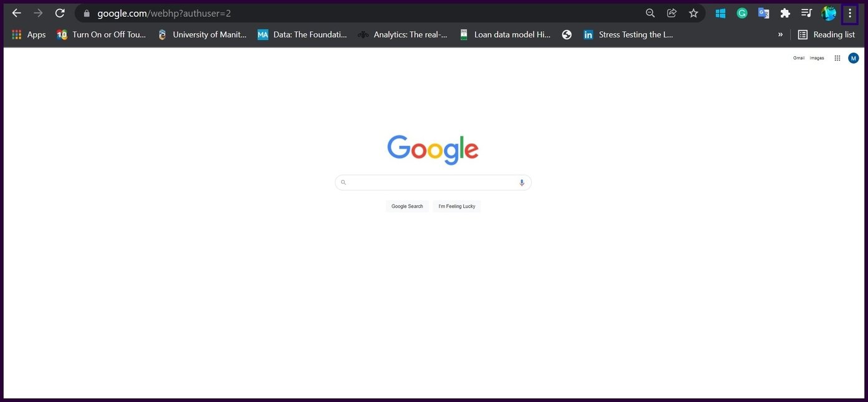868x402 pixels.
Task: Open the Reading list panel
Action: (826, 35)
